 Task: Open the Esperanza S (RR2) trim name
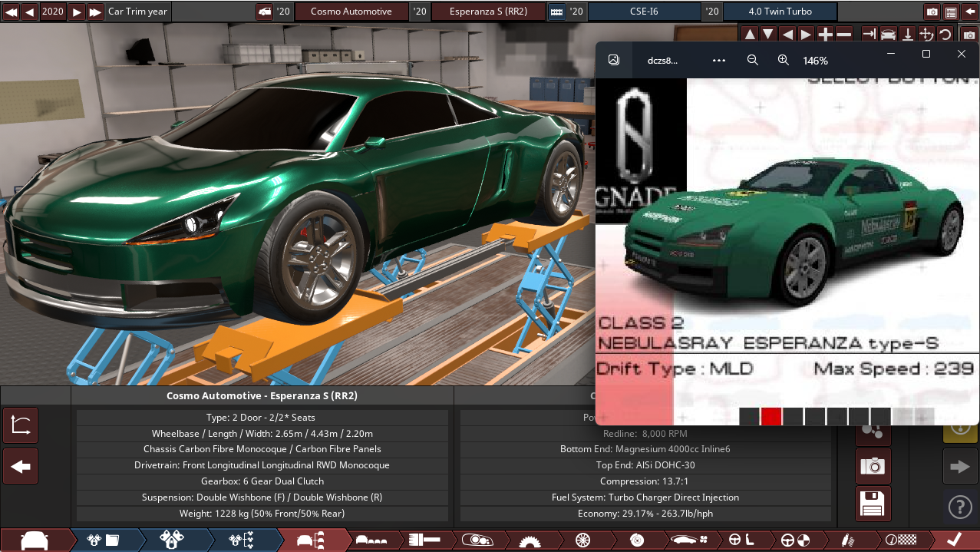point(489,12)
